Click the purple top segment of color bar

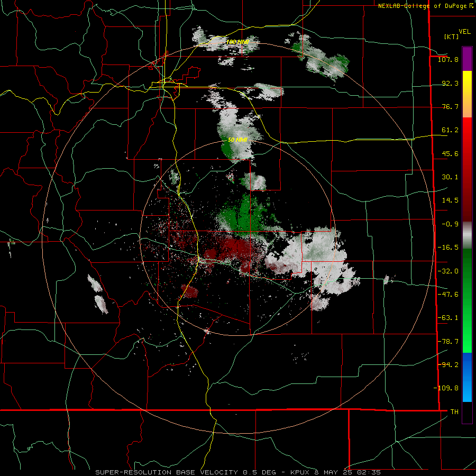(x=467, y=59)
